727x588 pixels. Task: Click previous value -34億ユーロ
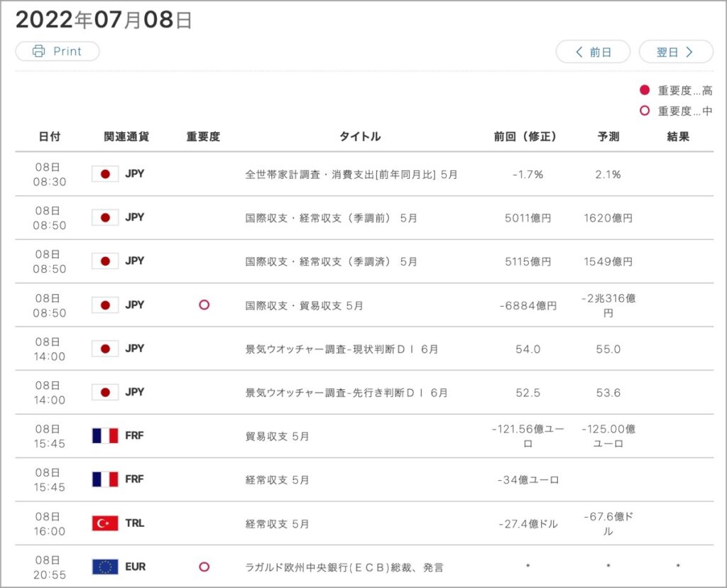click(x=528, y=480)
